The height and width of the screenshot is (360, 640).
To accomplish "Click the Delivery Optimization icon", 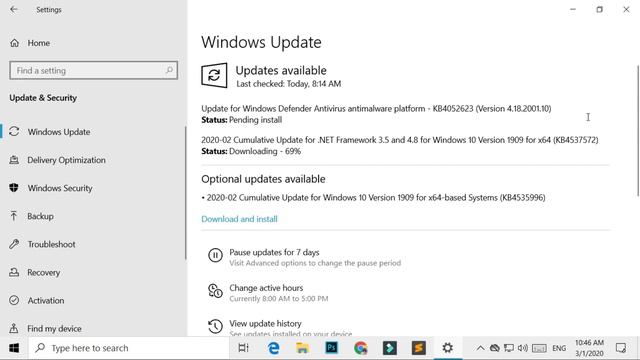I will pos(14,160).
